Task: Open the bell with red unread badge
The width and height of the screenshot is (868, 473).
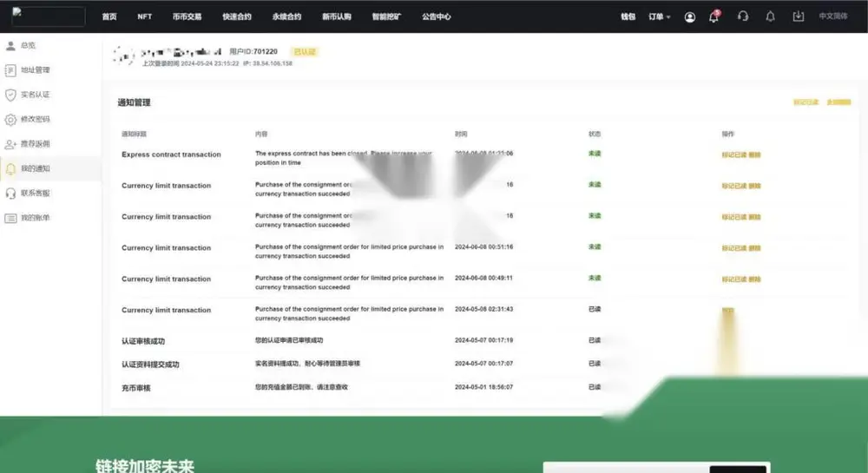Action: [x=714, y=16]
